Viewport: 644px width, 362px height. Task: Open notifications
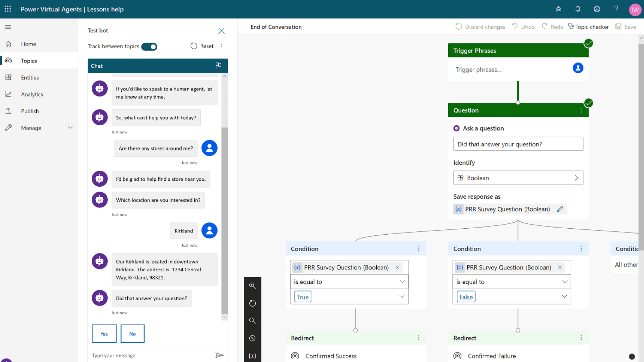578,9
